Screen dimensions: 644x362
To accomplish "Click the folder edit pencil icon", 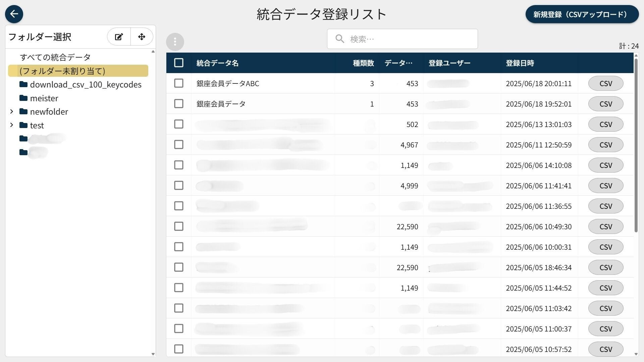I will pos(119,37).
